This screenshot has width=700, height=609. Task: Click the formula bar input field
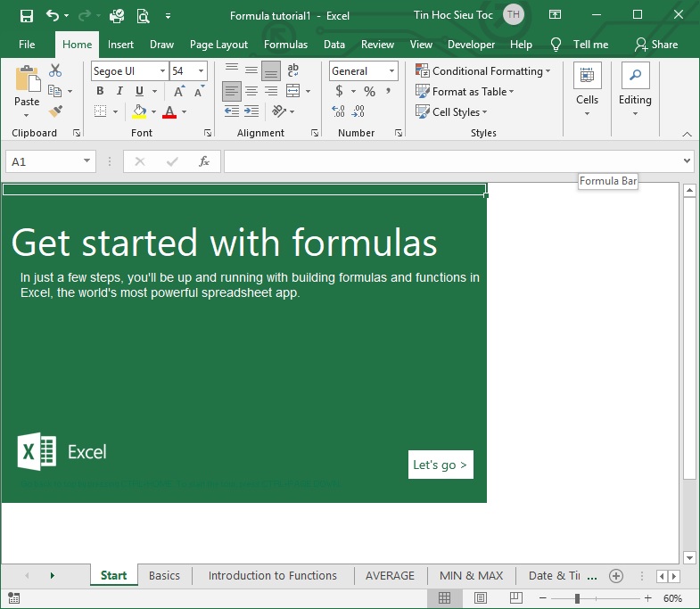click(x=453, y=161)
